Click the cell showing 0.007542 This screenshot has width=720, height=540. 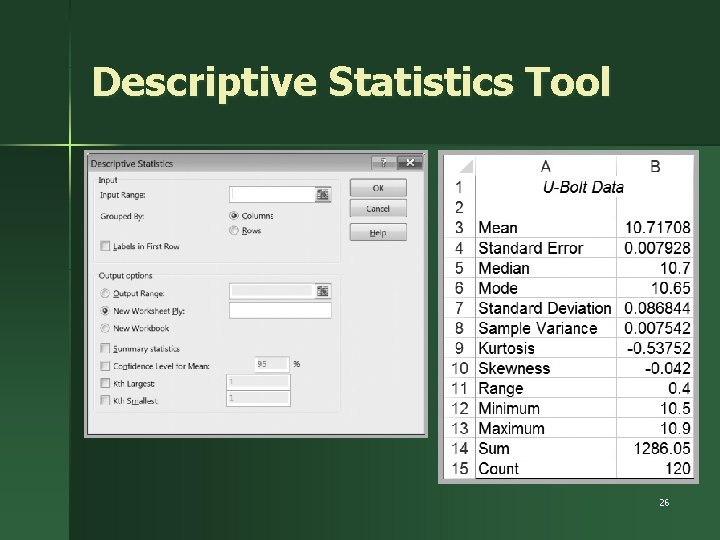tap(655, 328)
